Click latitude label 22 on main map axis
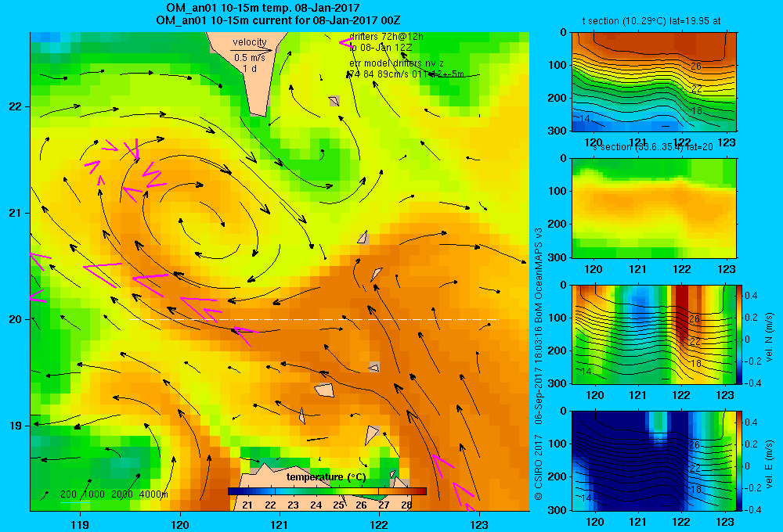The height and width of the screenshot is (532, 783). (15, 107)
